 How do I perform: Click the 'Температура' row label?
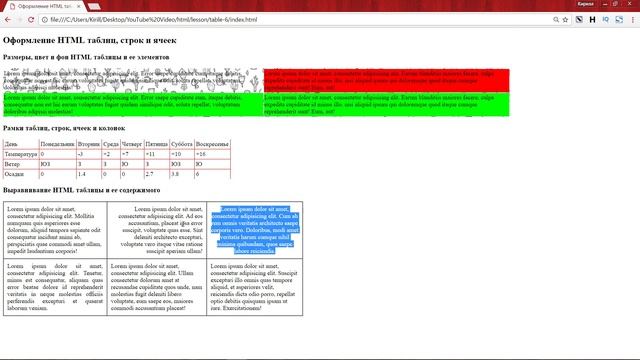[x=21, y=154]
